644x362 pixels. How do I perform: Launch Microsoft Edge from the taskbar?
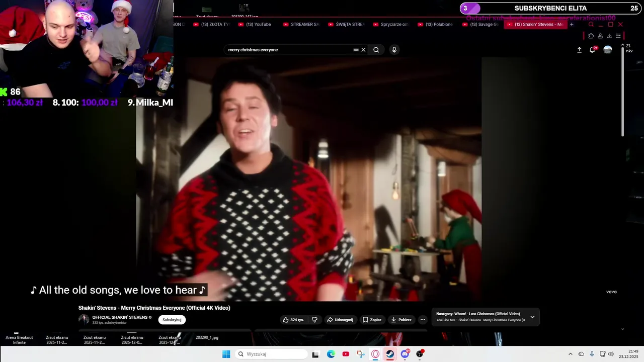331,354
